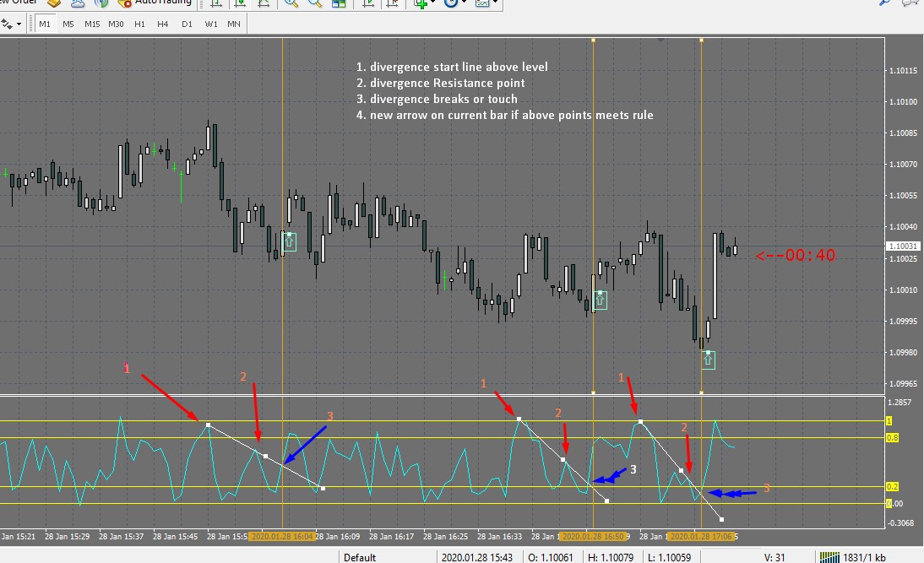Click the tile windows icon
Viewport: 924px width, 563px height.
point(339,3)
